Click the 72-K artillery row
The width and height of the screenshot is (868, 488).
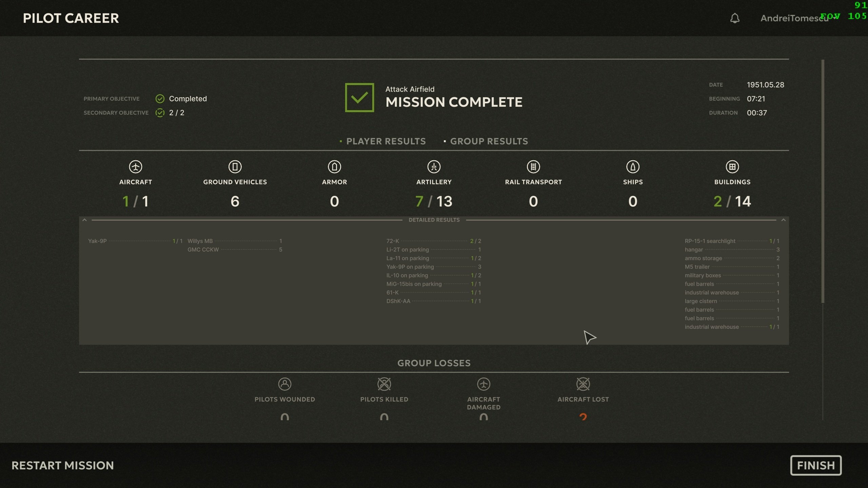pyautogui.click(x=434, y=241)
